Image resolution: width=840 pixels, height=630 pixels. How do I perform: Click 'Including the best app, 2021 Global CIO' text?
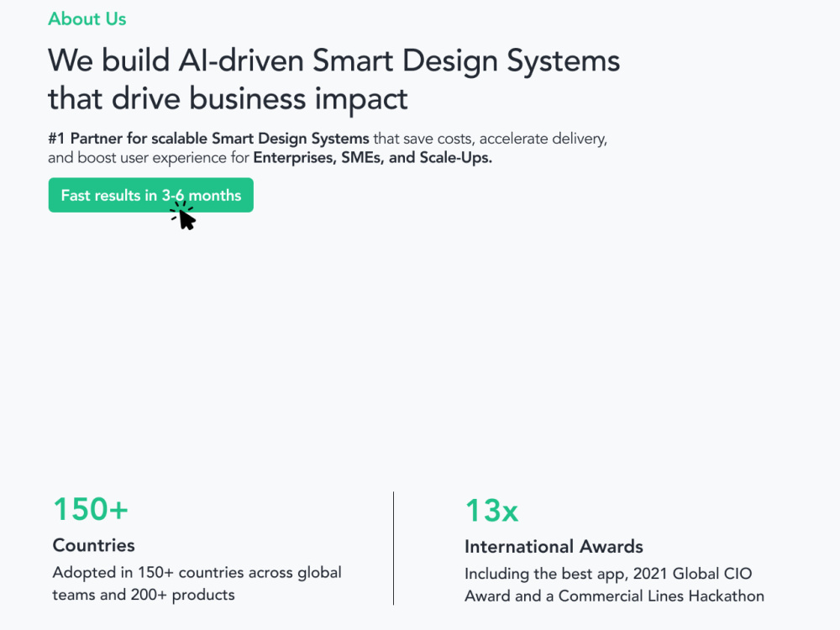pos(608,574)
